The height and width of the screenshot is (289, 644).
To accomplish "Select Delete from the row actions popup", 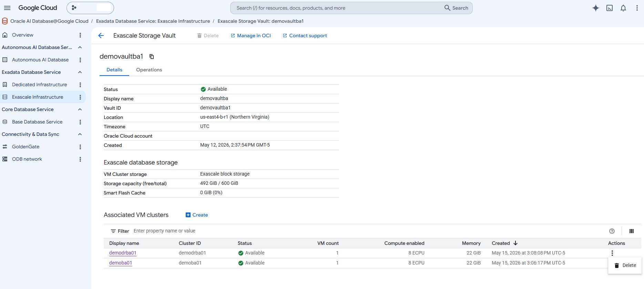I will point(625,265).
